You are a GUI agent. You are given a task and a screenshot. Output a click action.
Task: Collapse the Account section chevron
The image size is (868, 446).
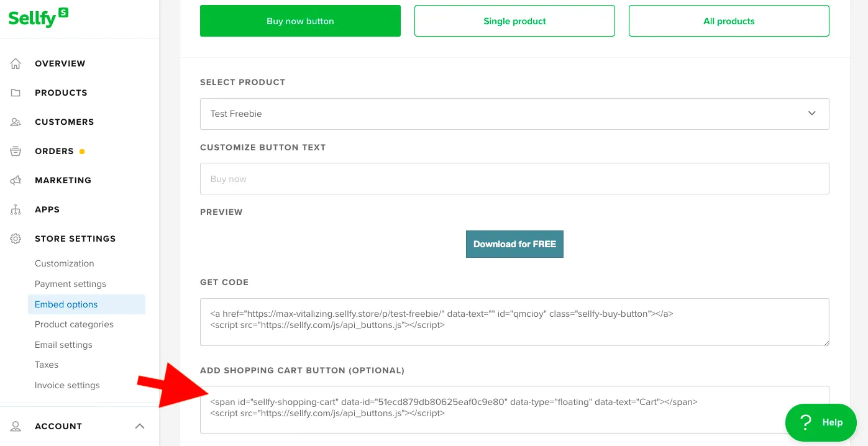pos(140,426)
